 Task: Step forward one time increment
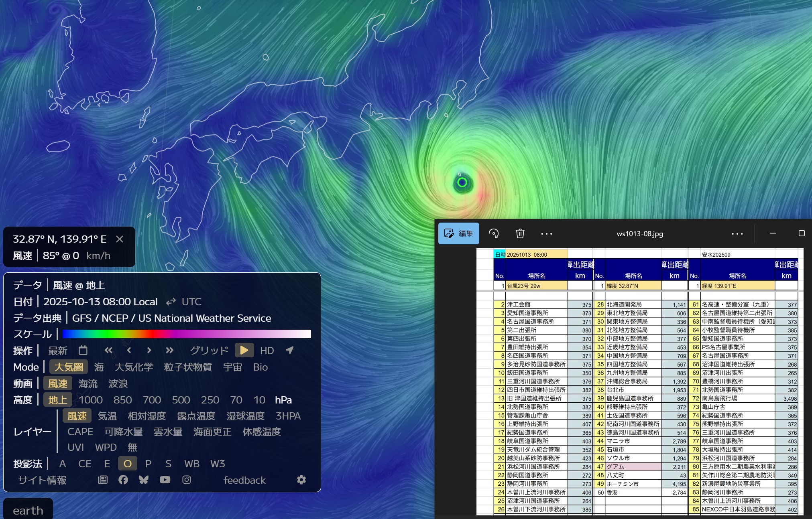point(149,351)
